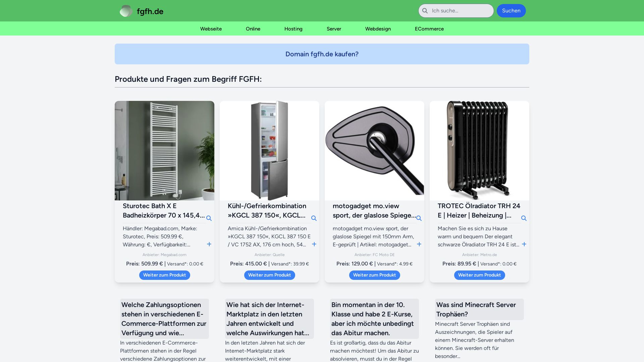Open question 'Bin momentan in der 10. Klasse'

(x=374, y=319)
